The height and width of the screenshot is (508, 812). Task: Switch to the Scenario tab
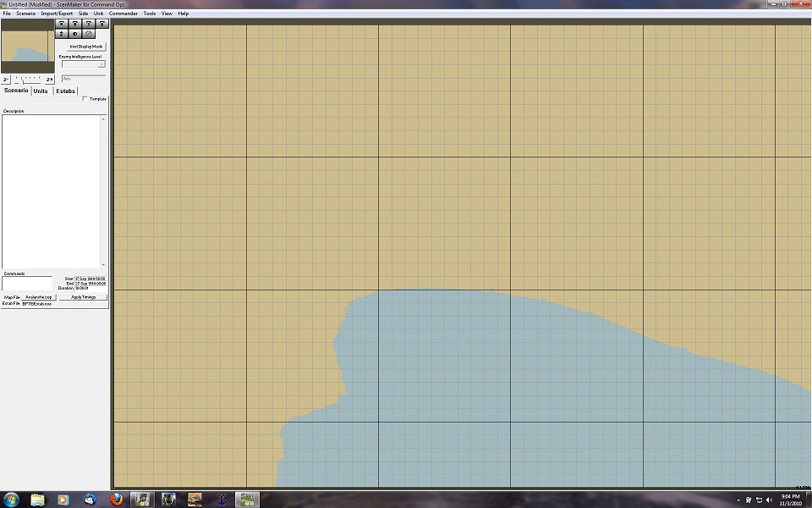pos(16,91)
